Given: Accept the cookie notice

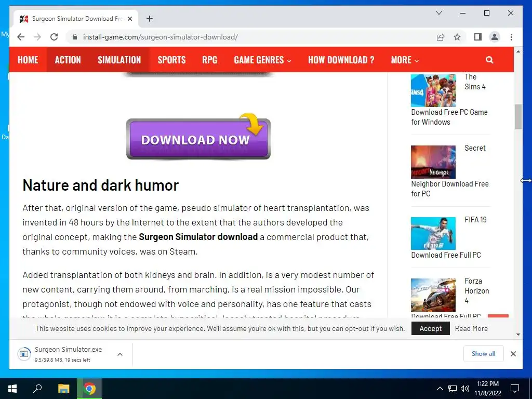Looking at the screenshot, I should coord(430,328).
